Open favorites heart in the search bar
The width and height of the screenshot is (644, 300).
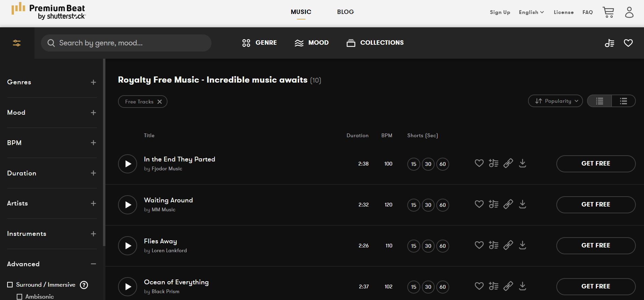coord(628,43)
